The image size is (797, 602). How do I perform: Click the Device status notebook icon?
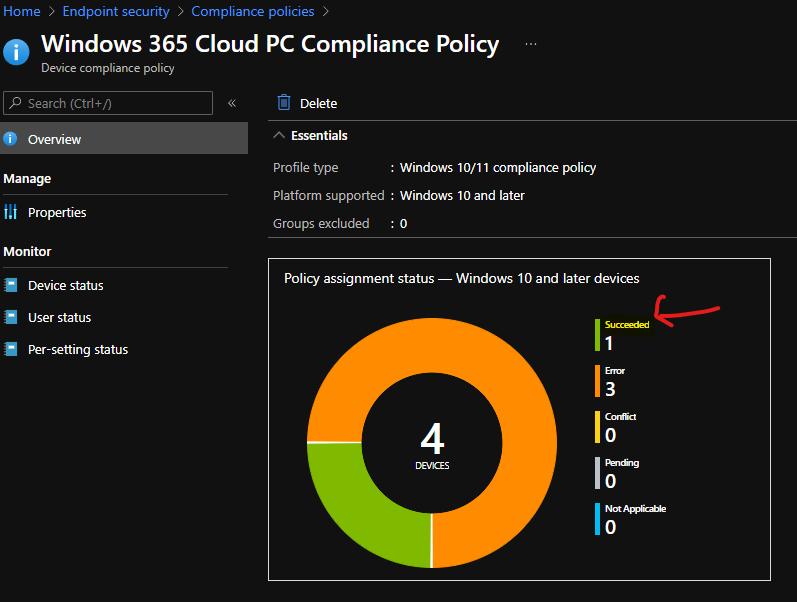[x=11, y=285]
